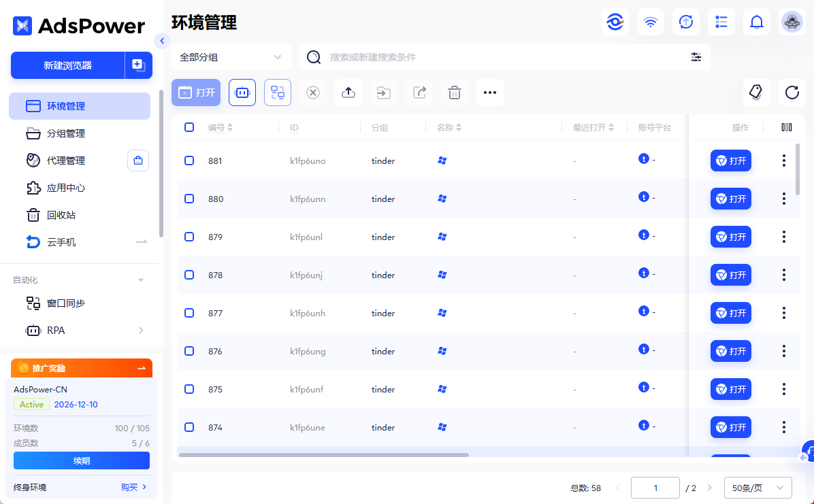Click window sync toolbar icon
Screen dimensions: 814x504
(x=278, y=93)
